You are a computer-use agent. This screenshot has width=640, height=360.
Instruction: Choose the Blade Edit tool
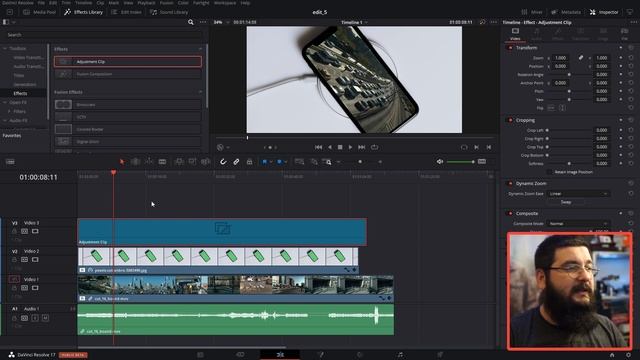pos(162,162)
